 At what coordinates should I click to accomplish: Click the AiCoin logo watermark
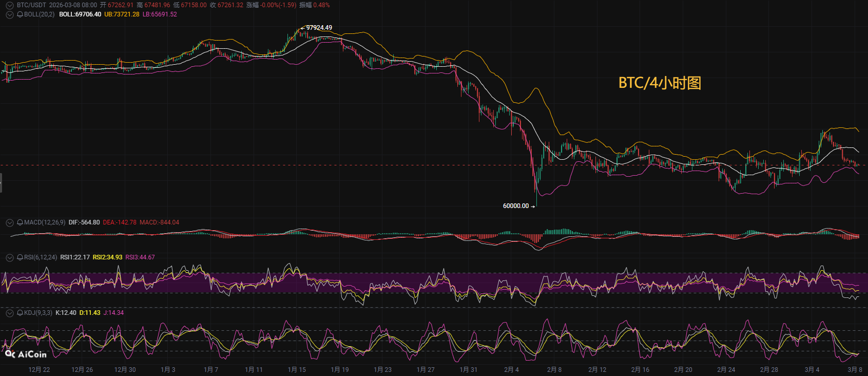[x=26, y=354]
